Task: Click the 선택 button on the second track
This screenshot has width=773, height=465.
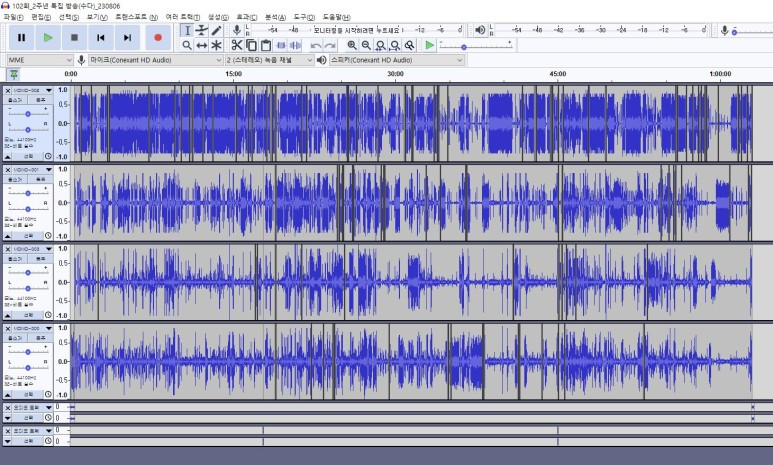Action: coord(29,236)
